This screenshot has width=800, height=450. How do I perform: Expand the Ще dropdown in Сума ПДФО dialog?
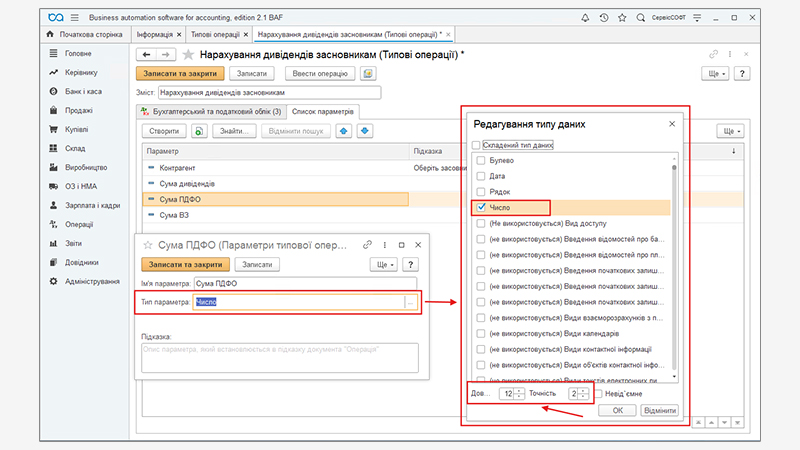[383, 264]
